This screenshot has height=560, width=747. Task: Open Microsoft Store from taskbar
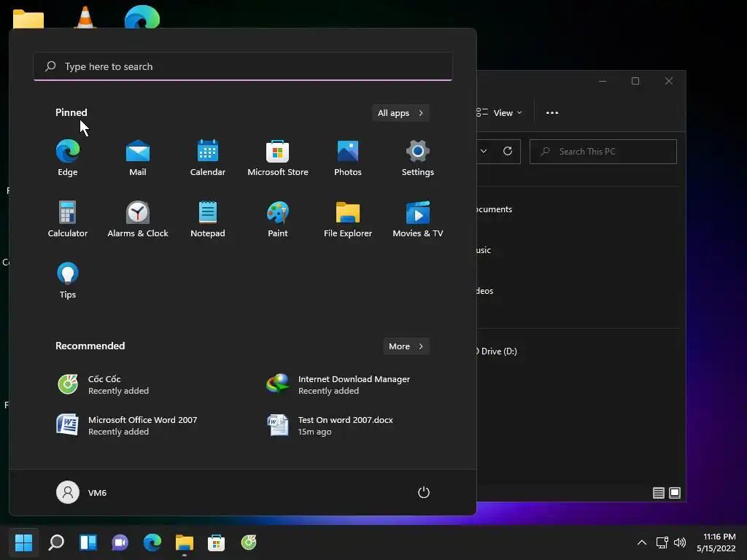(216, 542)
